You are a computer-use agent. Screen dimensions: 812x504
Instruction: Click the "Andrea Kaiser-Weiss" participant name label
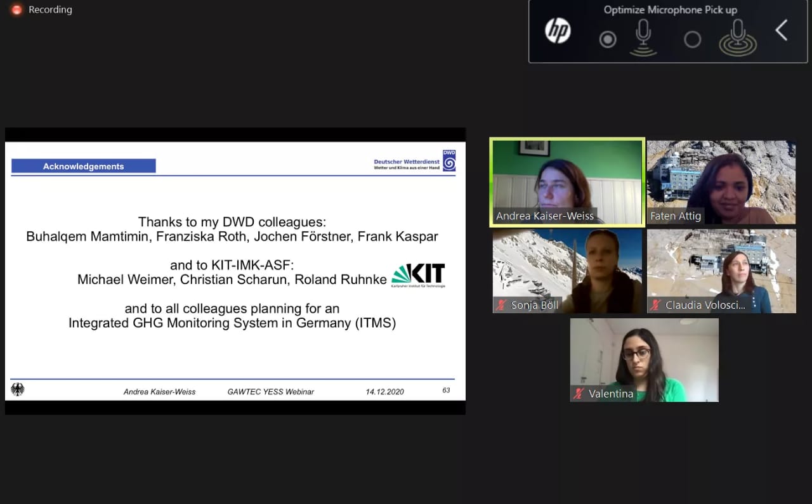pyautogui.click(x=545, y=216)
